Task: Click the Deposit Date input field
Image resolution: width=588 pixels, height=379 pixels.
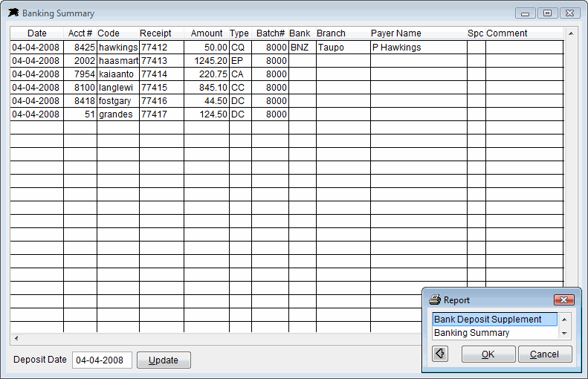Action: [102, 360]
